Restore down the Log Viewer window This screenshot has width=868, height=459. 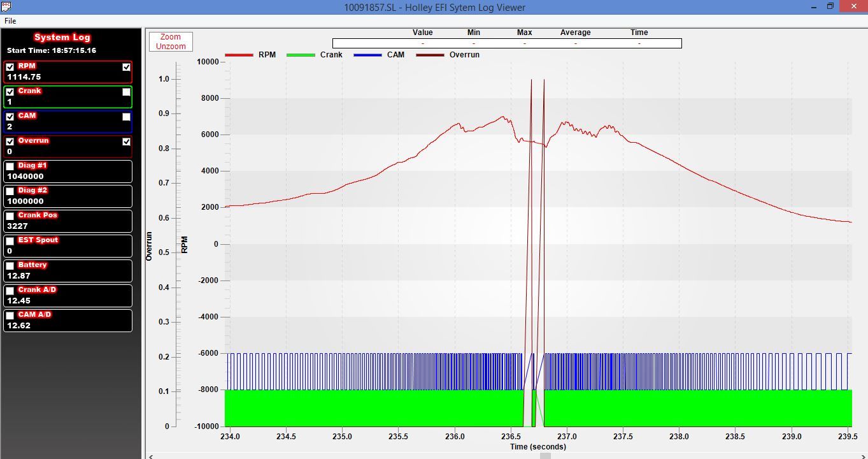[830, 6]
